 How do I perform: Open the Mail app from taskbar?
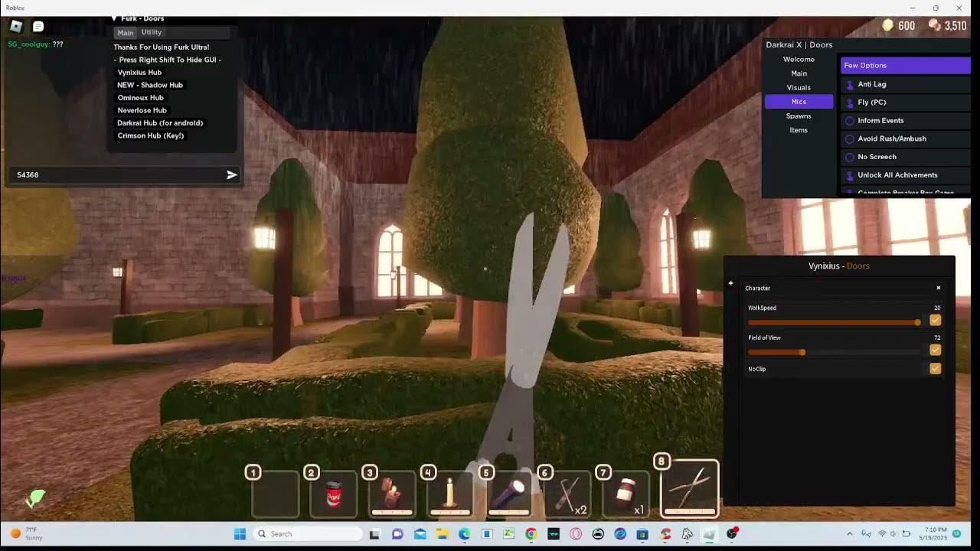tap(420, 533)
